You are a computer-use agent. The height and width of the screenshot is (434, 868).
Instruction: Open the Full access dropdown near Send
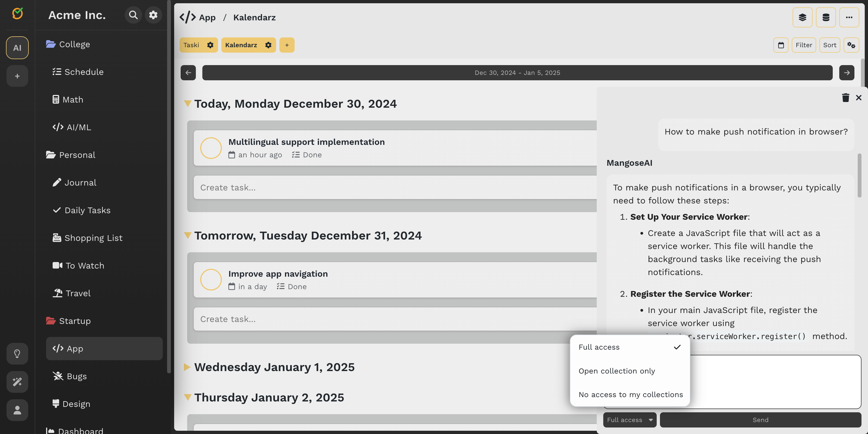(x=629, y=420)
